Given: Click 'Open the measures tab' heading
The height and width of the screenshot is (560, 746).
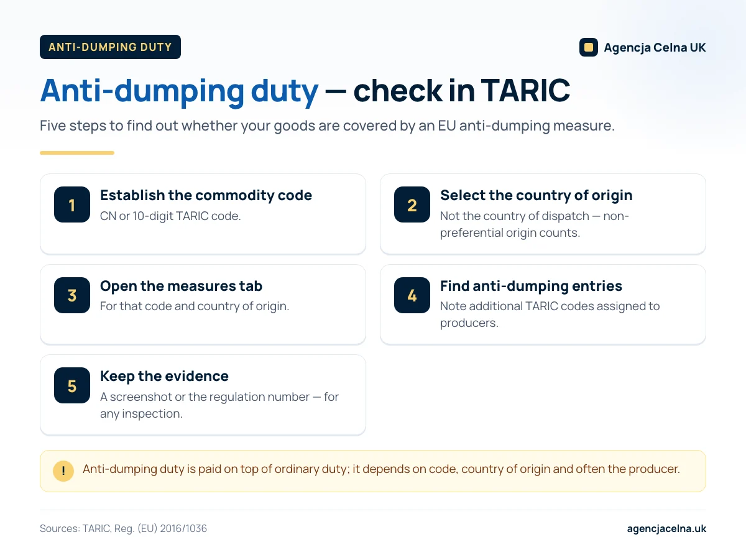Looking at the screenshot, I should click(181, 286).
